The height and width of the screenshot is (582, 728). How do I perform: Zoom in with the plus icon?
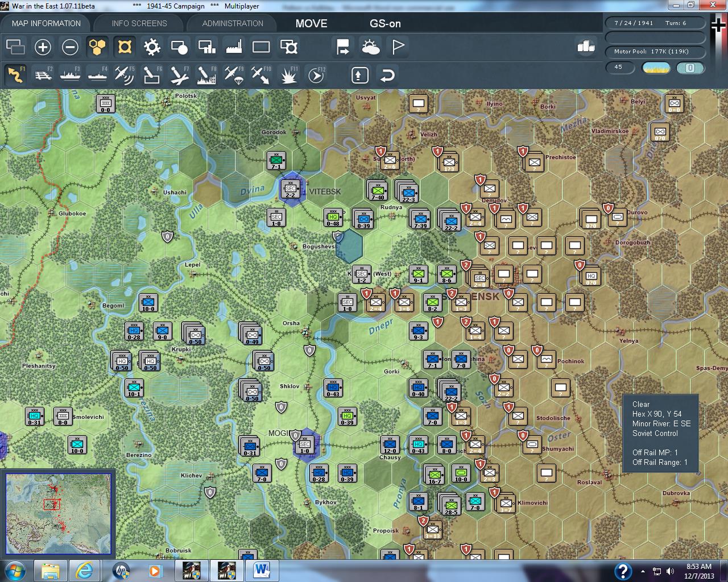point(43,47)
